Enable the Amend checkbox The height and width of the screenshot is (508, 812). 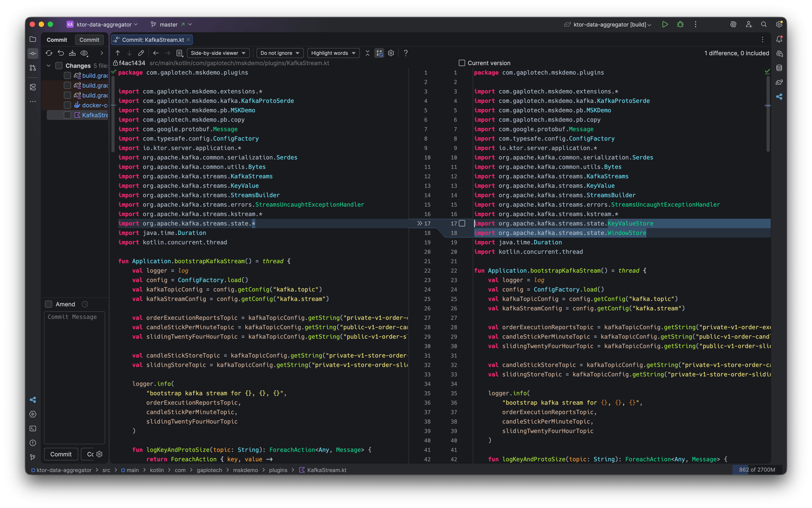[48, 304]
